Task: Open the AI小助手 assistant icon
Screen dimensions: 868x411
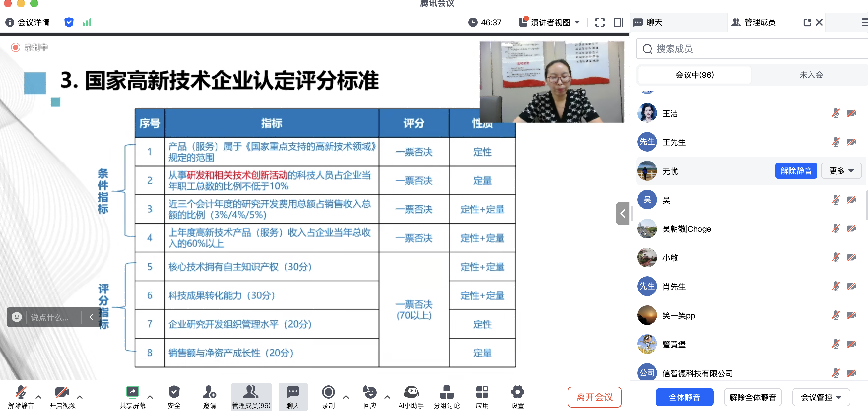Action: click(411, 392)
